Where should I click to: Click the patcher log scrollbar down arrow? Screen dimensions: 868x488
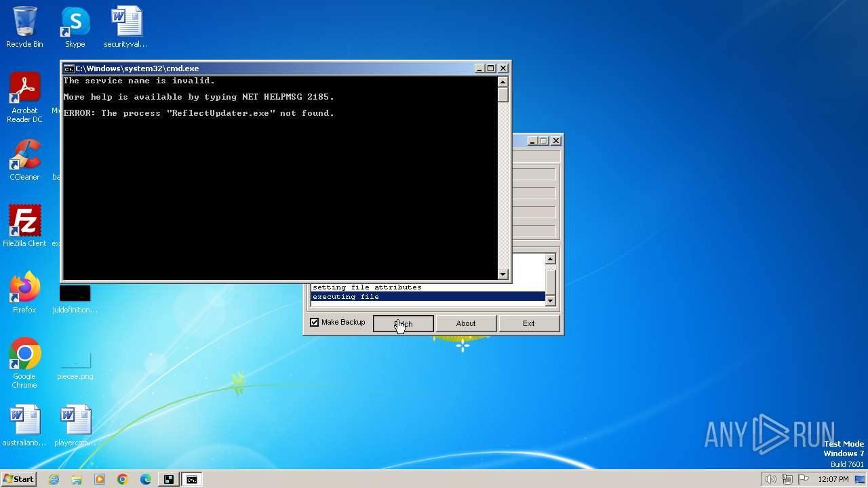(x=551, y=300)
